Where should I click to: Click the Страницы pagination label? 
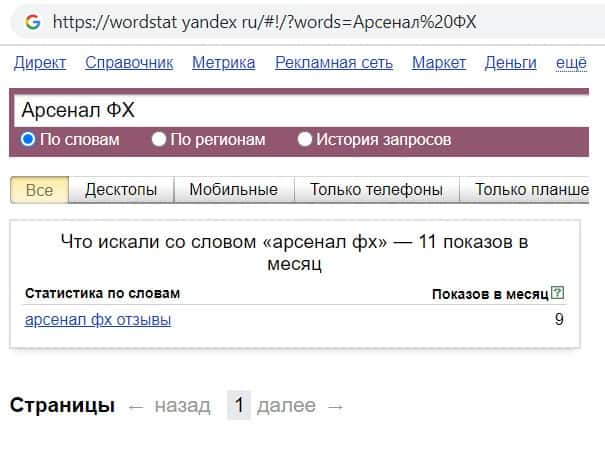point(62,406)
